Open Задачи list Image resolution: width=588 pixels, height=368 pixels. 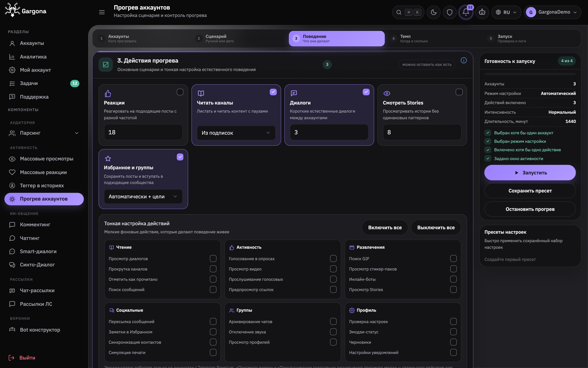tap(44, 83)
